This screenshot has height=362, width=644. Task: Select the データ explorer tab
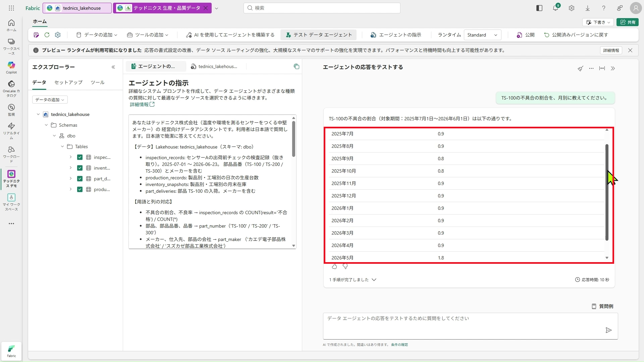tap(39, 82)
